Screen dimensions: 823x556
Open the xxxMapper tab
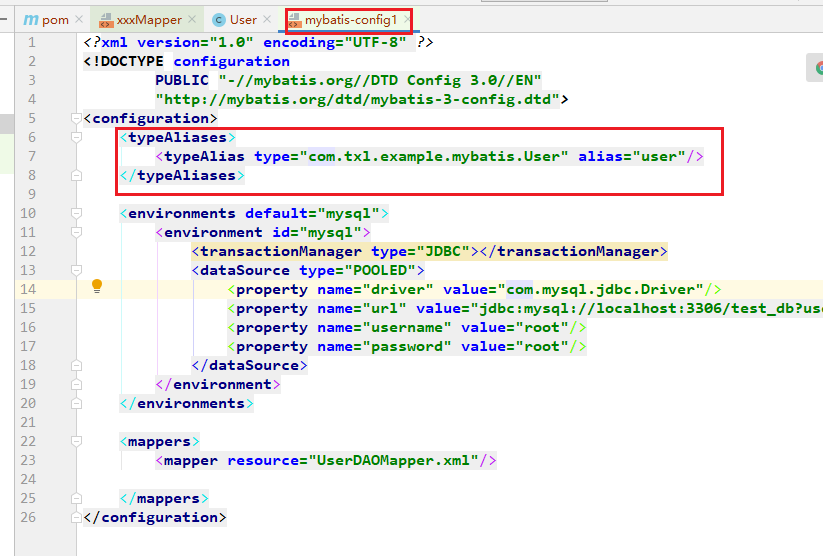(149, 20)
